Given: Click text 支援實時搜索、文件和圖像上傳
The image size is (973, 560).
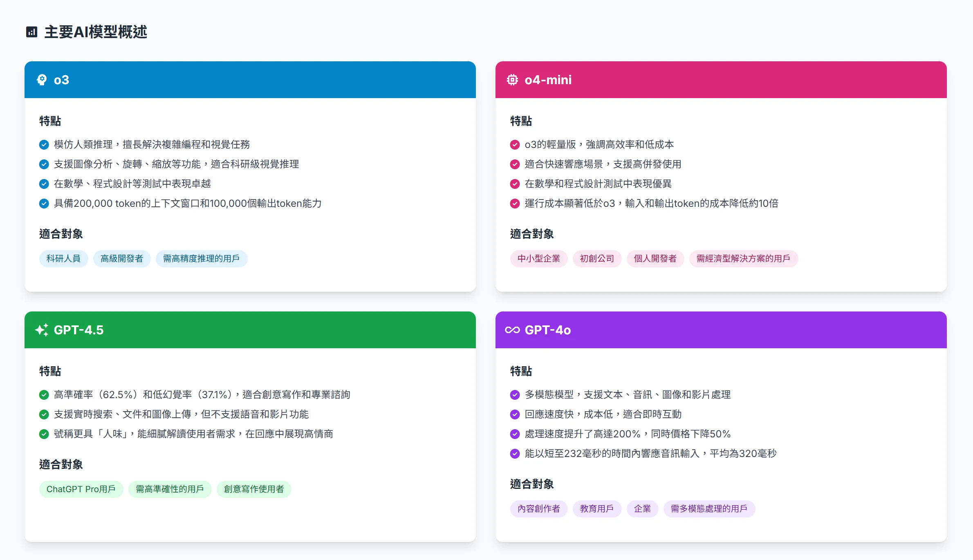Looking at the screenshot, I should point(123,414).
